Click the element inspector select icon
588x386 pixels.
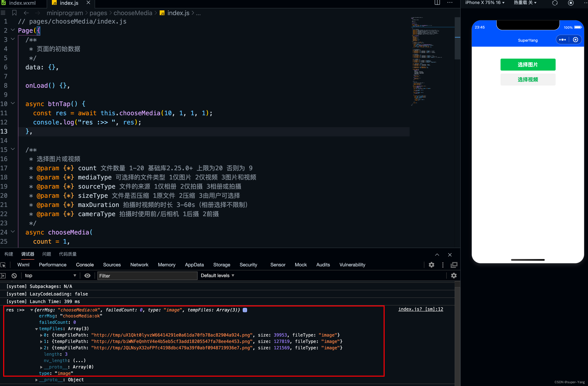[x=3, y=265]
